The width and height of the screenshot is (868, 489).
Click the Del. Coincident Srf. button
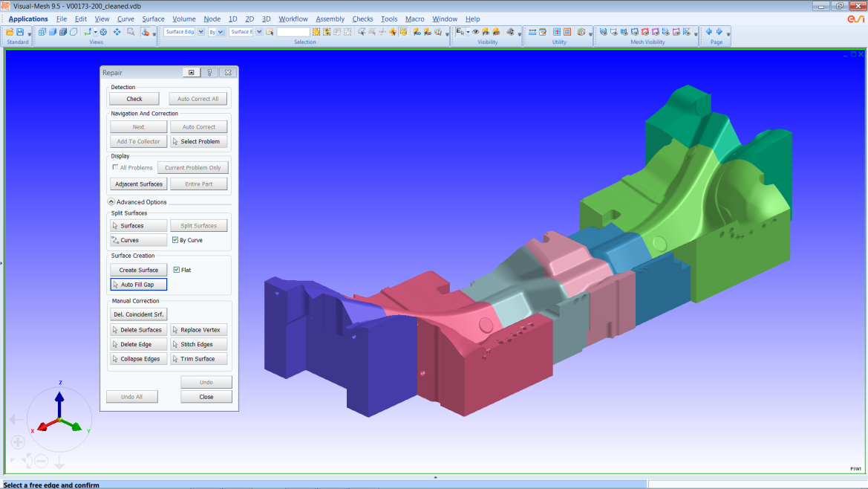pos(138,314)
